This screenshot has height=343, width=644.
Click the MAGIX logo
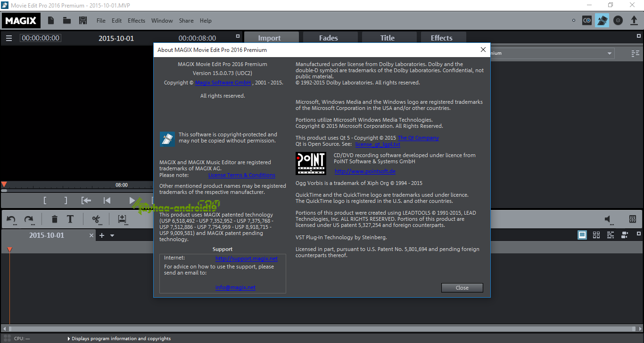(x=21, y=20)
